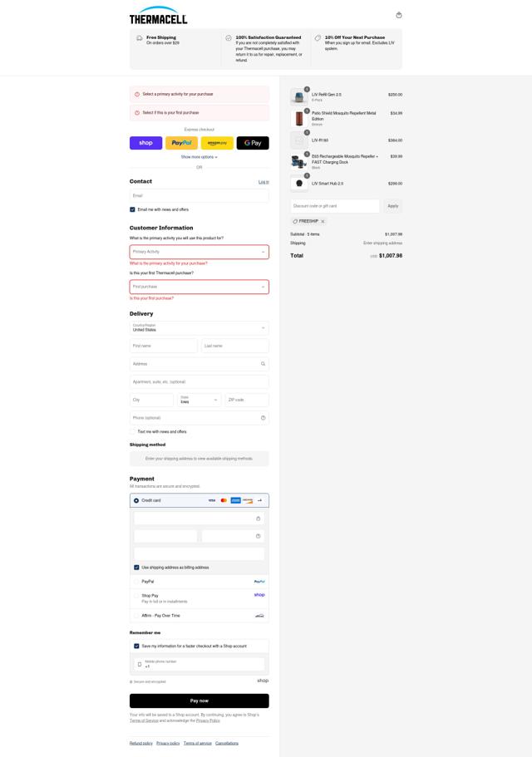This screenshot has height=757, width=532.
Task: Click the Address search magnifier icon
Action: click(264, 363)
